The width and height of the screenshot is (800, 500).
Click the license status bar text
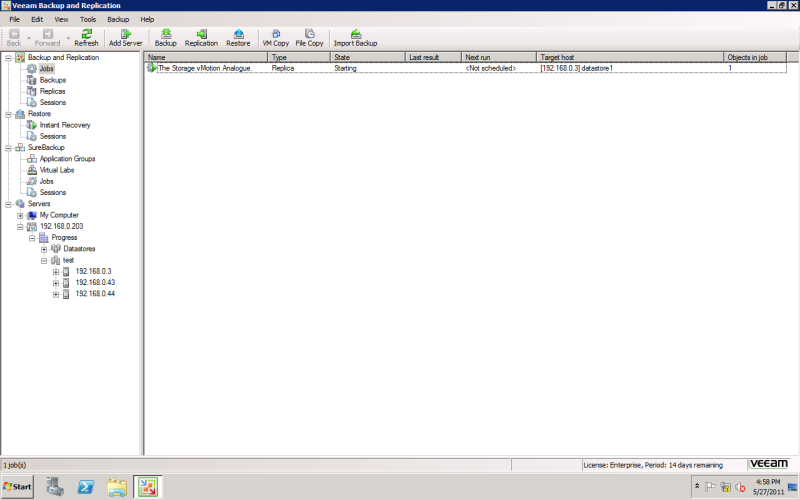coord(653,465)
